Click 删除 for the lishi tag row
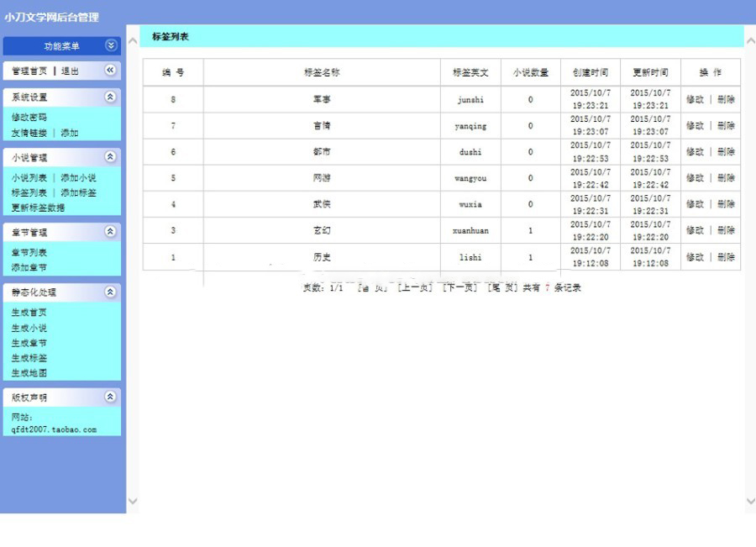Screen dimensions: 756x547 click(x=726, y=257)
